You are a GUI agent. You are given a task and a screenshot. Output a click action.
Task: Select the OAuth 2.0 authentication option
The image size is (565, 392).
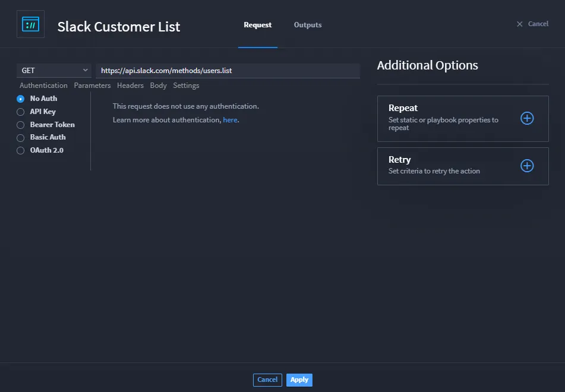tap(21, 150)
